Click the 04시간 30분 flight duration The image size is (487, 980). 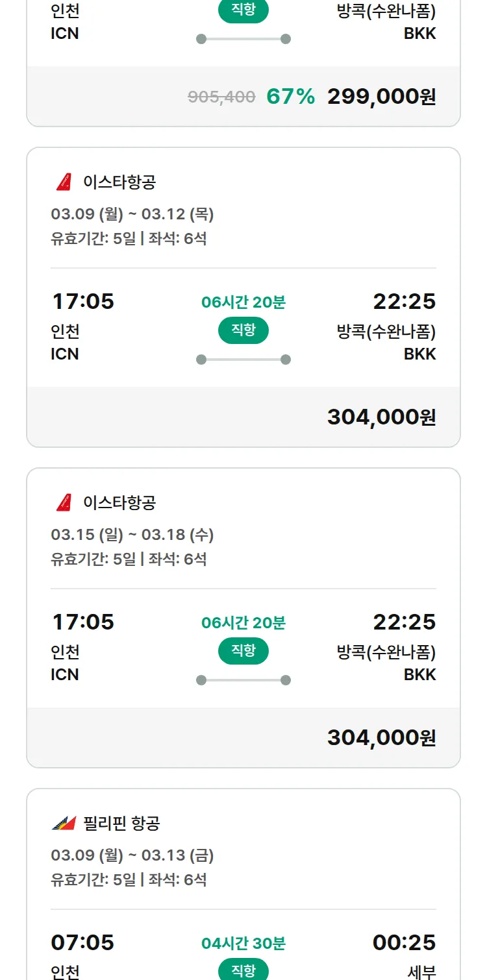243,943
